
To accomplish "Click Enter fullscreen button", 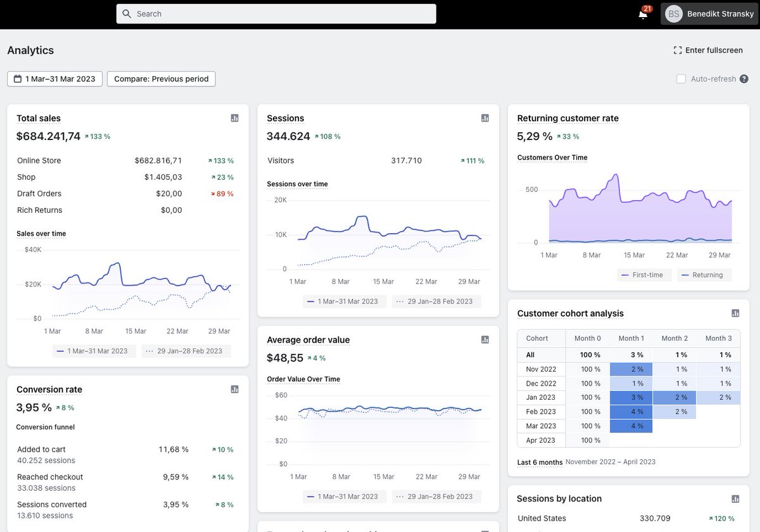I will click(x=708, y=50).
